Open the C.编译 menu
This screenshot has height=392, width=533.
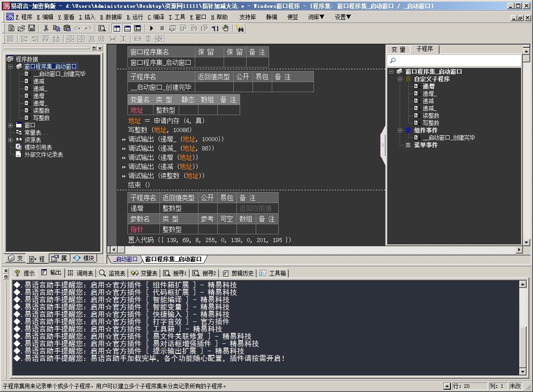[x=156, y=17]
